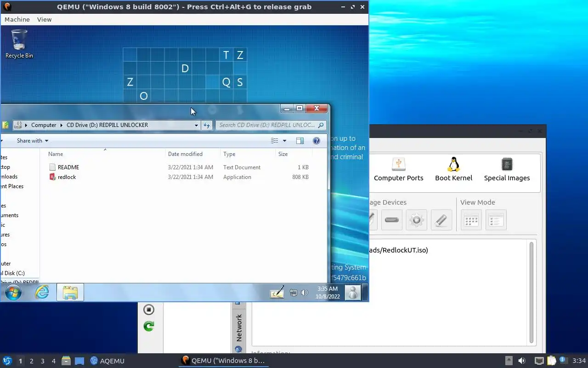
Task: Open Computer Ports section in AQEMU
Action: coord(399,170)
